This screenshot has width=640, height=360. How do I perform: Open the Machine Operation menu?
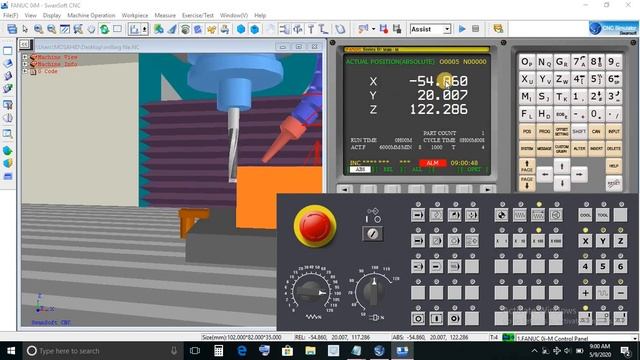pyautogui.click(x=91, y=15)
